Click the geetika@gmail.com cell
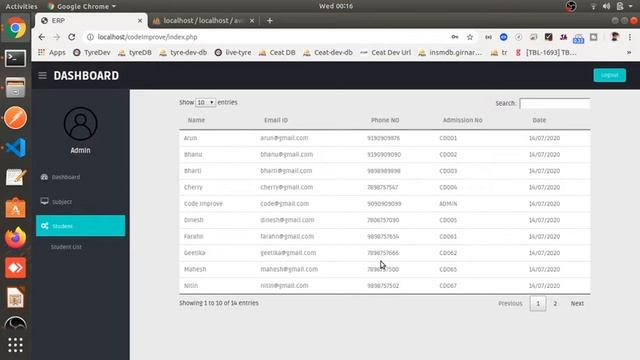This screenshot has height=360, width=640. point(288,253)
